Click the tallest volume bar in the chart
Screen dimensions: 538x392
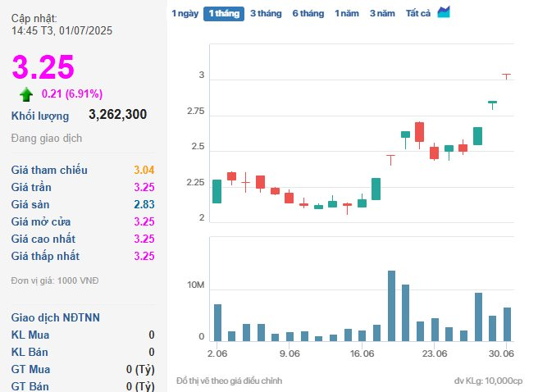tap(391, 305)
